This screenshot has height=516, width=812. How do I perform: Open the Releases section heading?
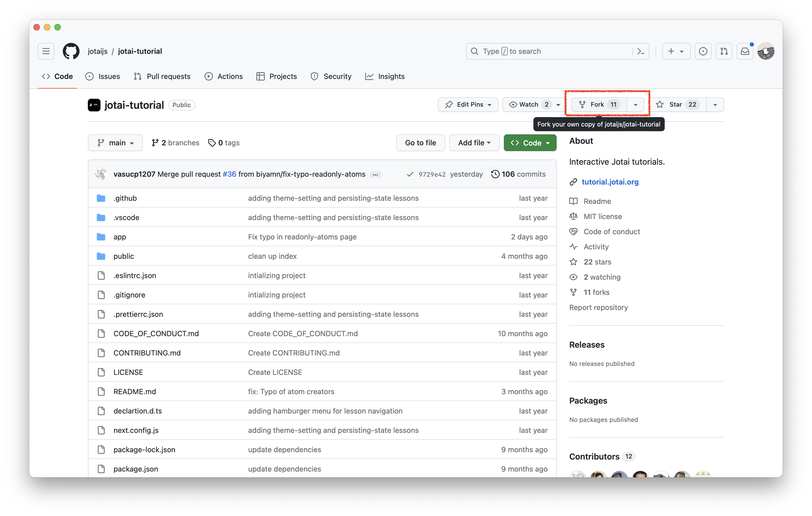(x=587, y=345)
